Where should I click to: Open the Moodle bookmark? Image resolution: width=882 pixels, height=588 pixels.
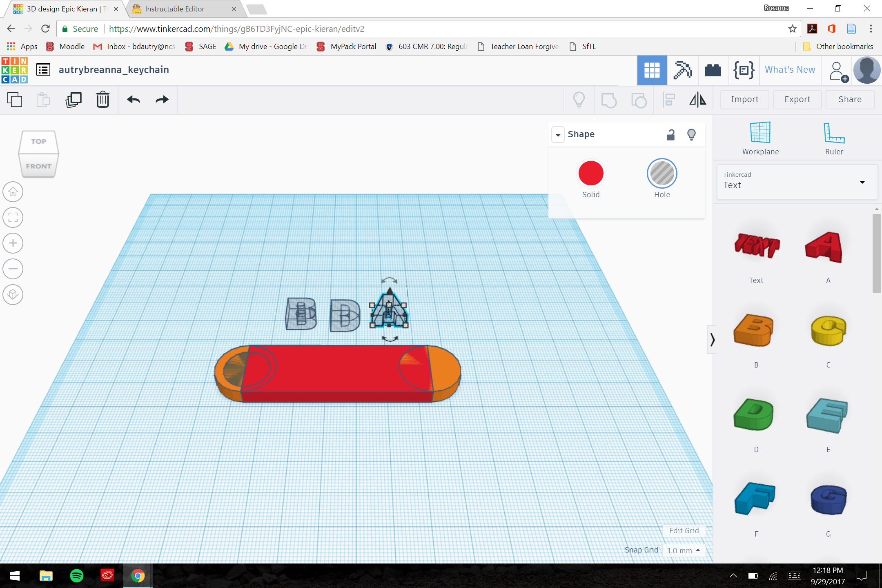click(65, 47)
